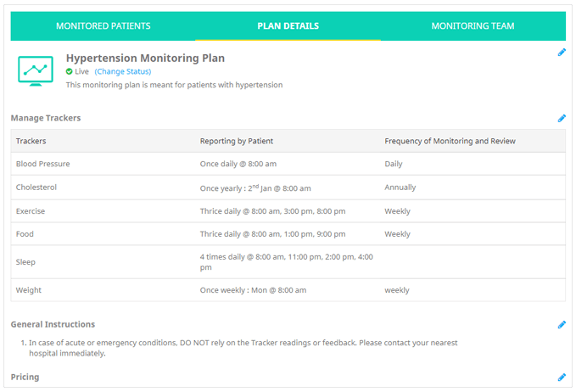Image resolution: width=576 pixels, height=392 pixels.
Task: Click the Exercise tracker entry
Action: pos(31,211)
